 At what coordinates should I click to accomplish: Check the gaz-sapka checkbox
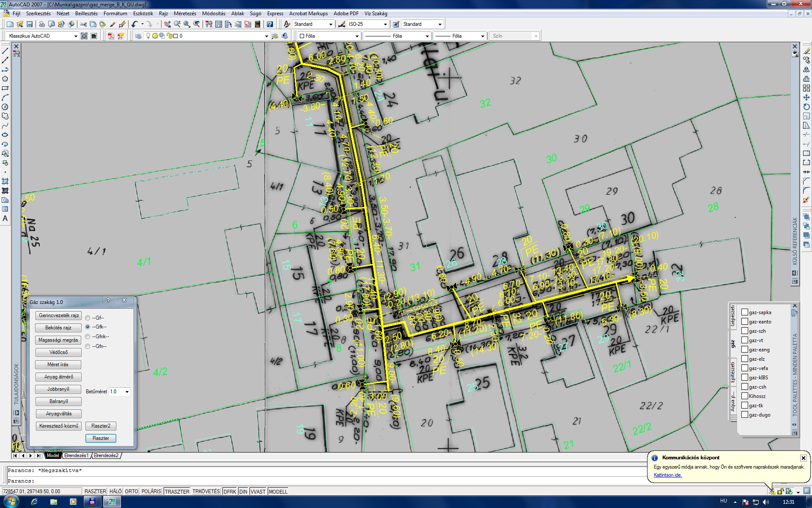745,312
